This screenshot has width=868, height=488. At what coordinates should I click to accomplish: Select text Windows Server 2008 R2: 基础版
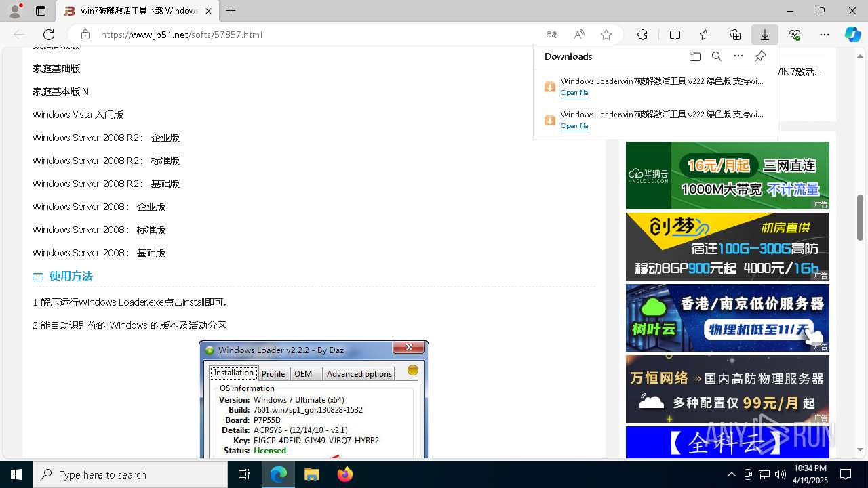pyautogui.click(x=106, y=184)
